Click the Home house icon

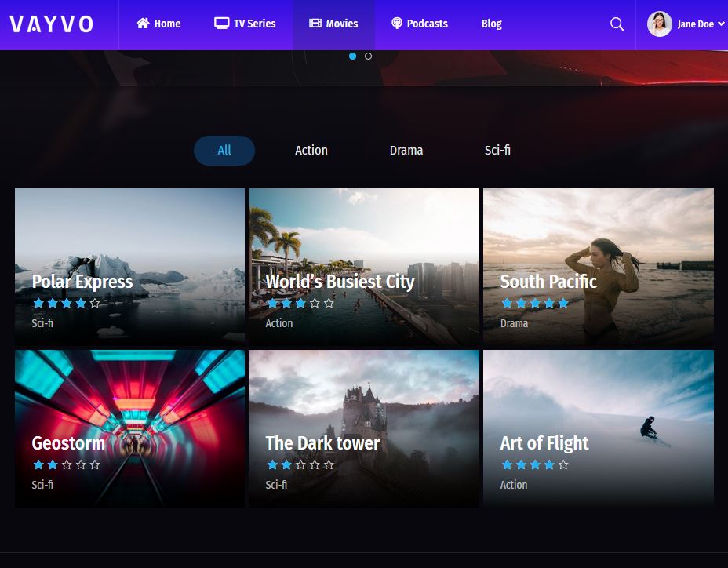click(143, 24)
